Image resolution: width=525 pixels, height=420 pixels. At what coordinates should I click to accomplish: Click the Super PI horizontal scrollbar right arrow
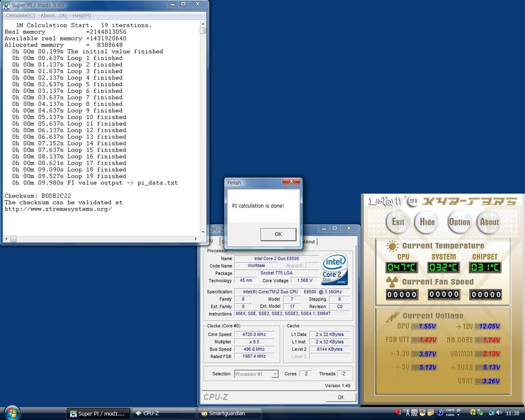pos(196,239)
